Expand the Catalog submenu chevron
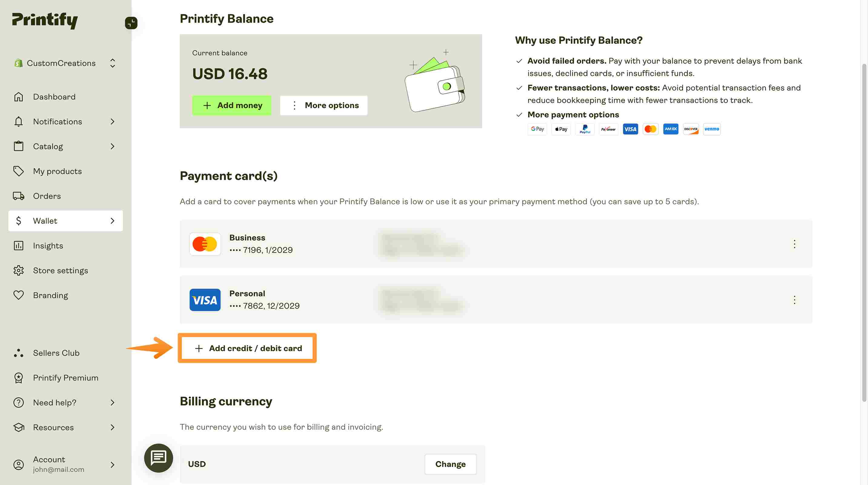The image size is (868, 485). pos(113,146)
